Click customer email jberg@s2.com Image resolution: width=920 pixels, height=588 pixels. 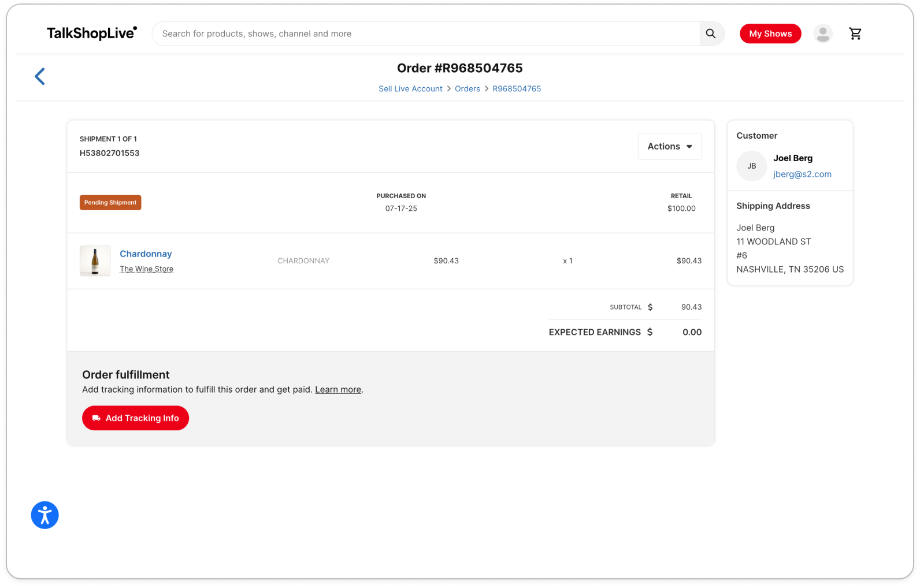click(802, 174)
